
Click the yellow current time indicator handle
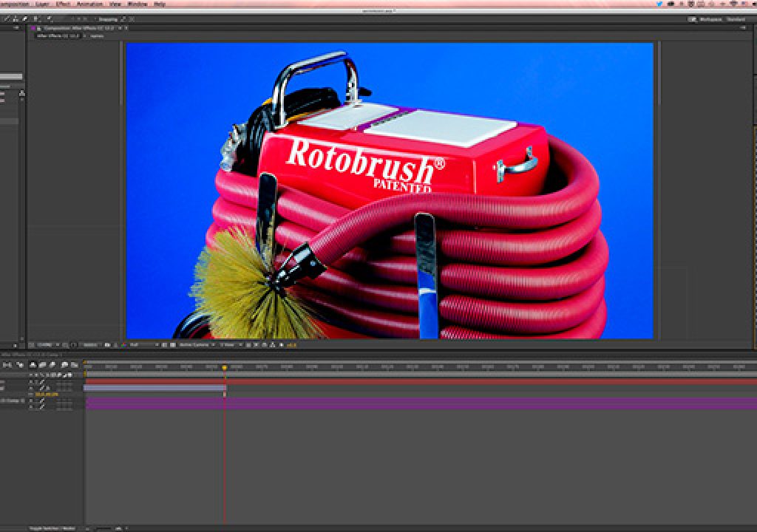click(225, 368)
